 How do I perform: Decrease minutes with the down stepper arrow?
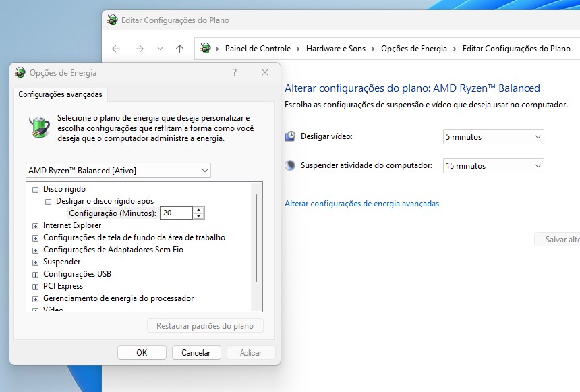click(199, 216)
